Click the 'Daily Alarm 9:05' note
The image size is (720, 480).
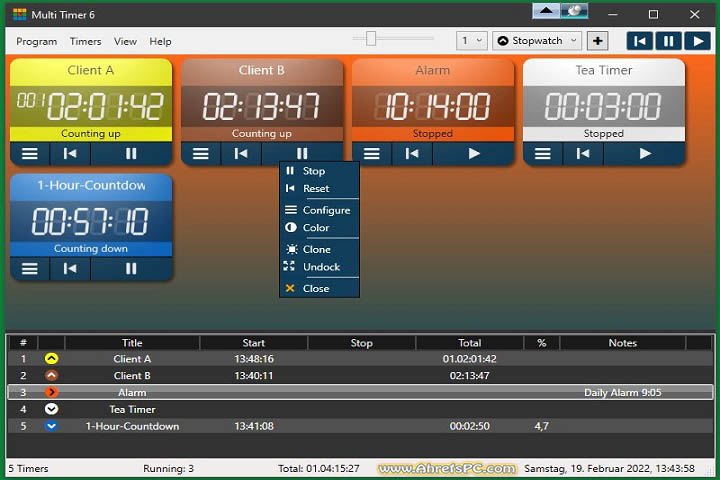pyautogui.click(x=623, y=393)
